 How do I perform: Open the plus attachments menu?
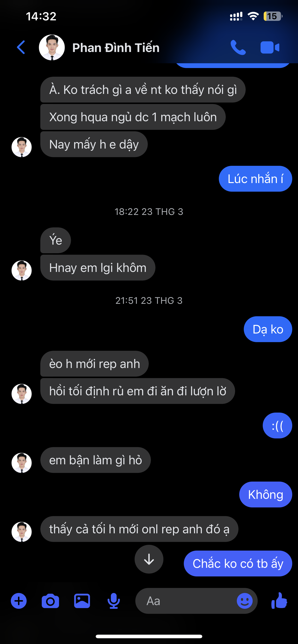19,601
